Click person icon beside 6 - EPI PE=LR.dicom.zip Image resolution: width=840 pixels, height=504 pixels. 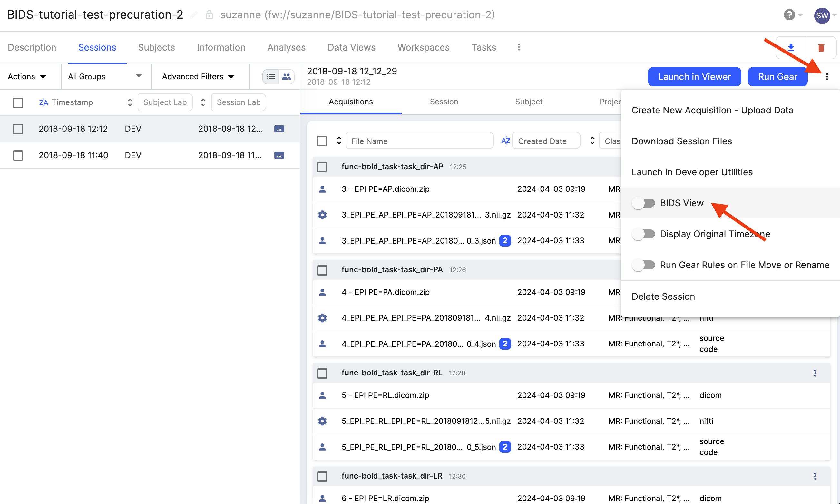[322, 498]
